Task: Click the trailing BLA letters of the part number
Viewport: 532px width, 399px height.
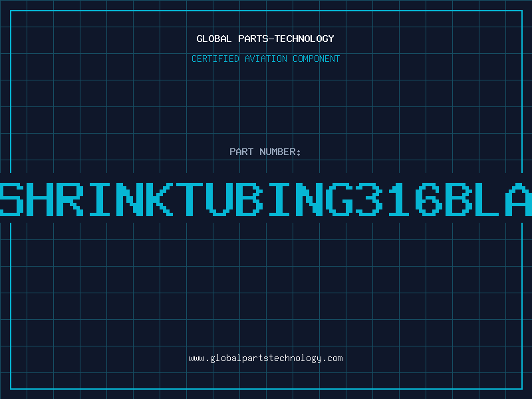Action: pos(489,199)
